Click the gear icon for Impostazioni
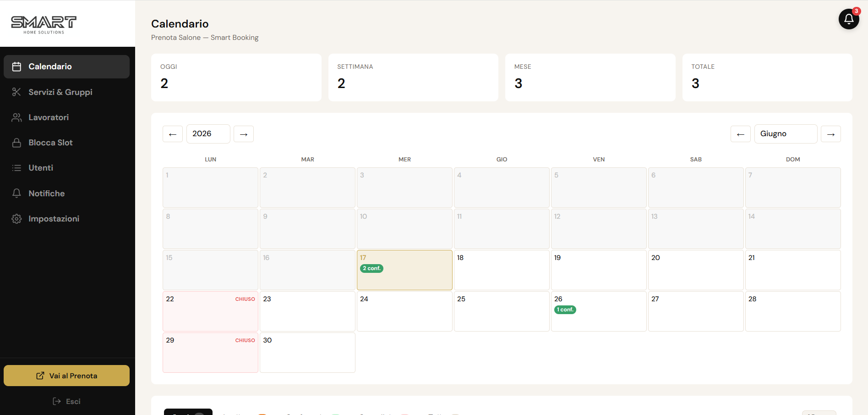 click(16, 219)
